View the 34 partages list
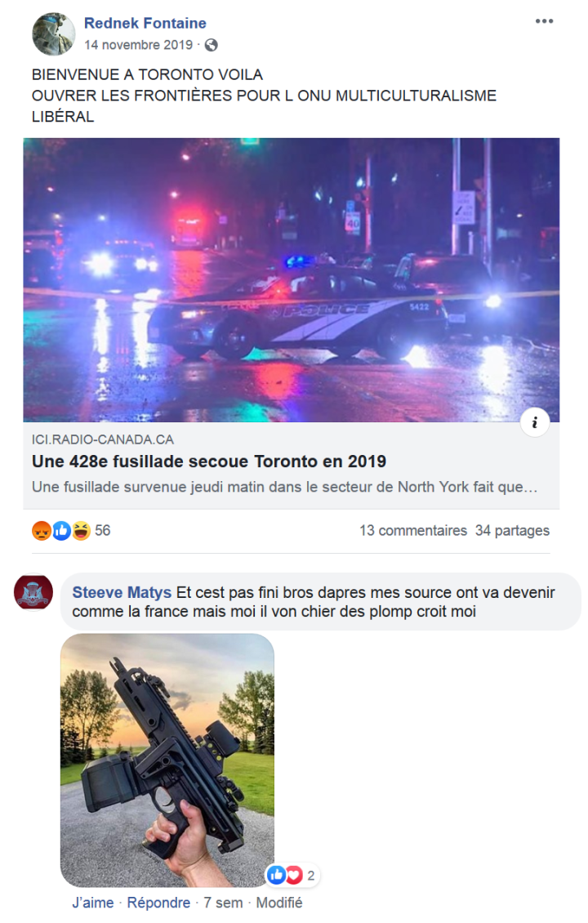Viewport: 588px width, 923px height. [x=512, y=530]
